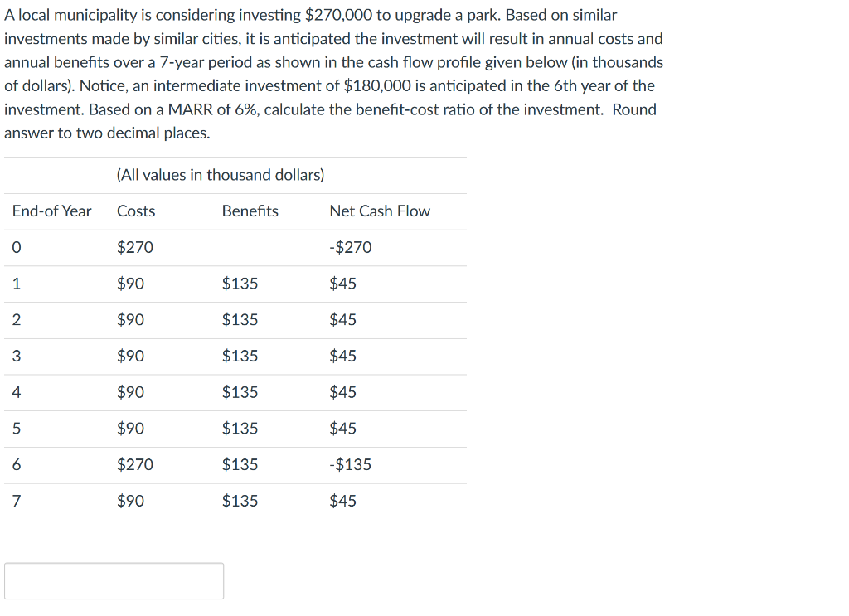Select the -$270 net cash flow cell
849x616 pixels.
click(351, 247)
